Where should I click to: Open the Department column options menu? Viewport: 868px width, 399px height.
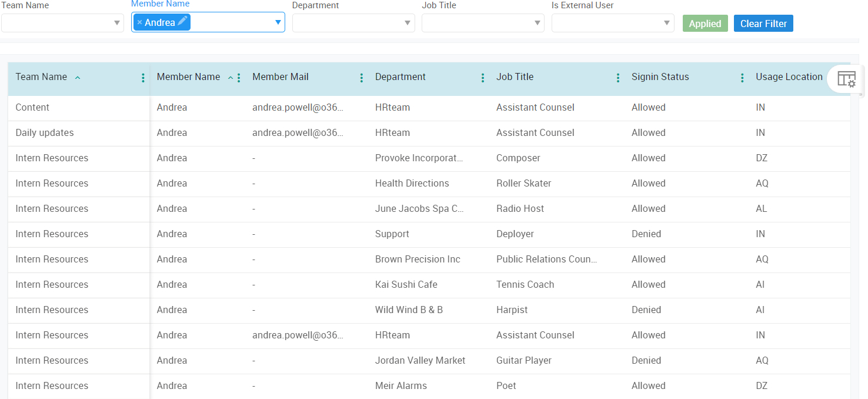coord(483,77)
